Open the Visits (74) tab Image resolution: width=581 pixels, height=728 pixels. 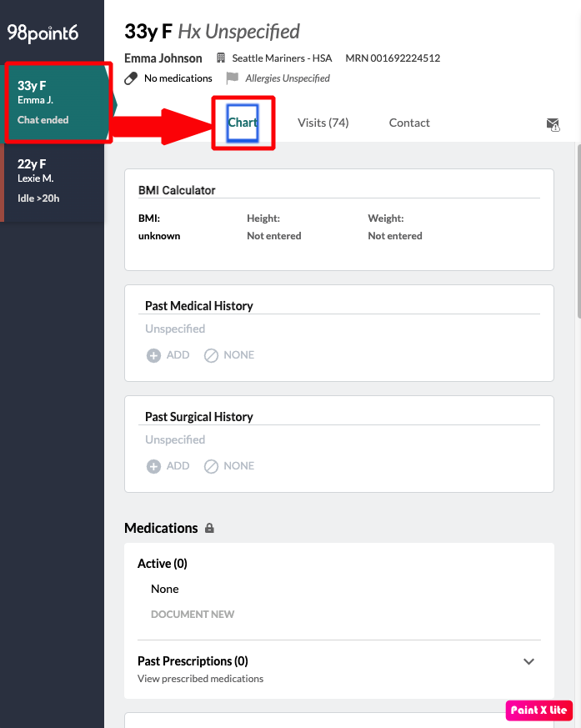[x=323, y=123]
